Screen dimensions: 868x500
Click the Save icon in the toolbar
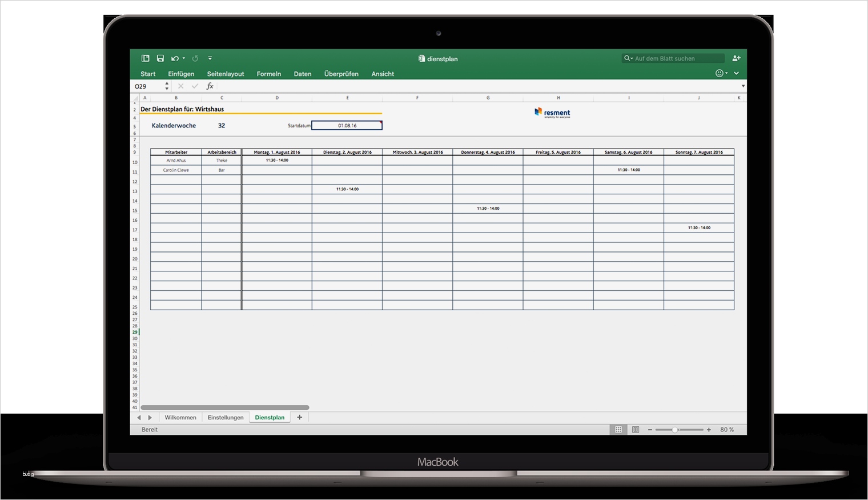pyautogui.click(x=160, y=58)
